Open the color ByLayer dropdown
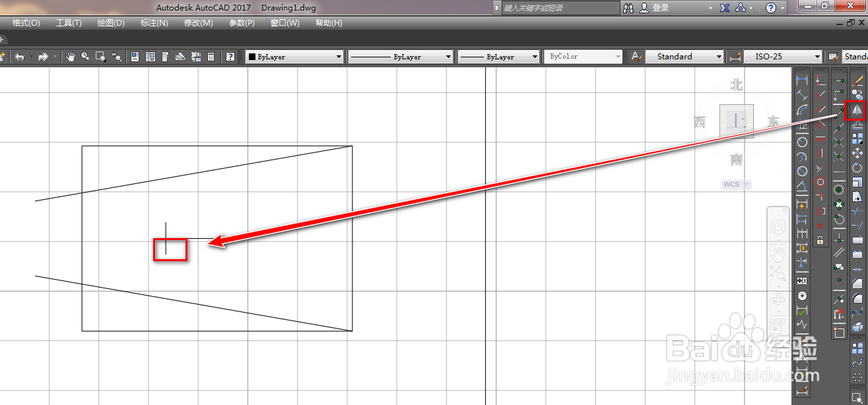Viewport: 868px width, 405px height. [294, 57]
